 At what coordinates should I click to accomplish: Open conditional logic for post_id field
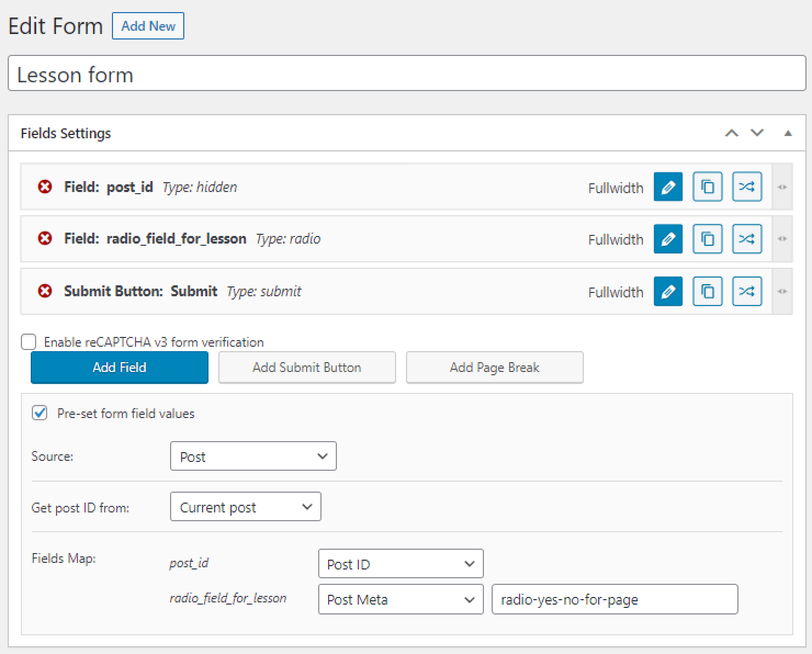(x=747, y=187)
